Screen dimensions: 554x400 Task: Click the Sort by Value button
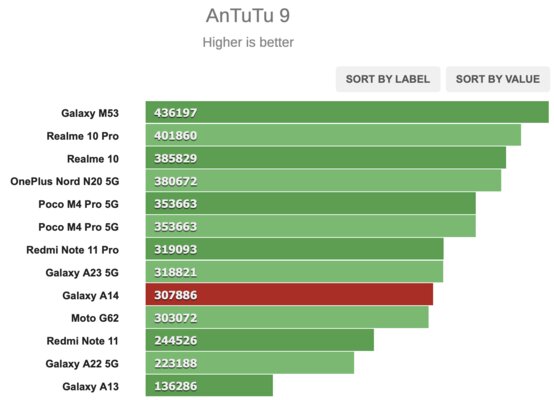coord(498,79)
